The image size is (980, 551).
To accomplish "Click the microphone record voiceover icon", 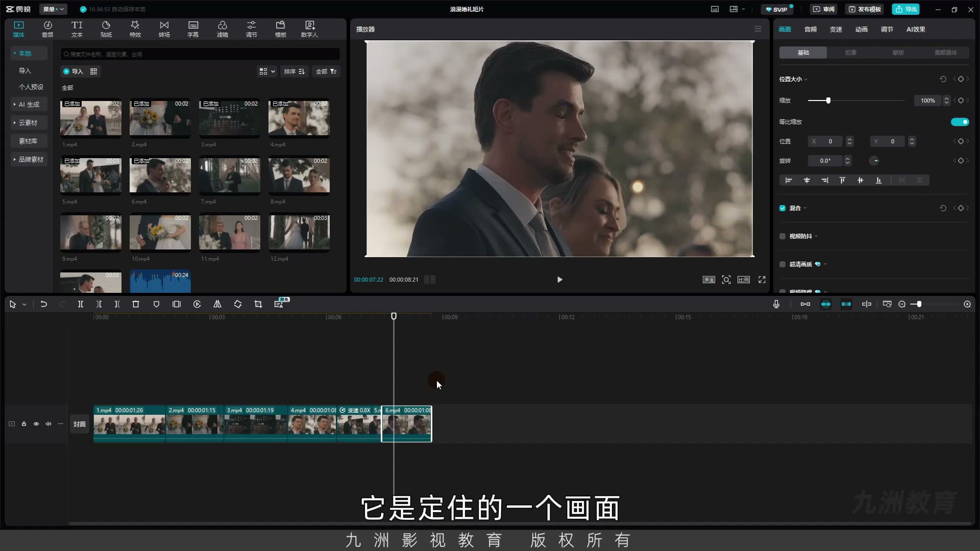I will tap(776, 304).
